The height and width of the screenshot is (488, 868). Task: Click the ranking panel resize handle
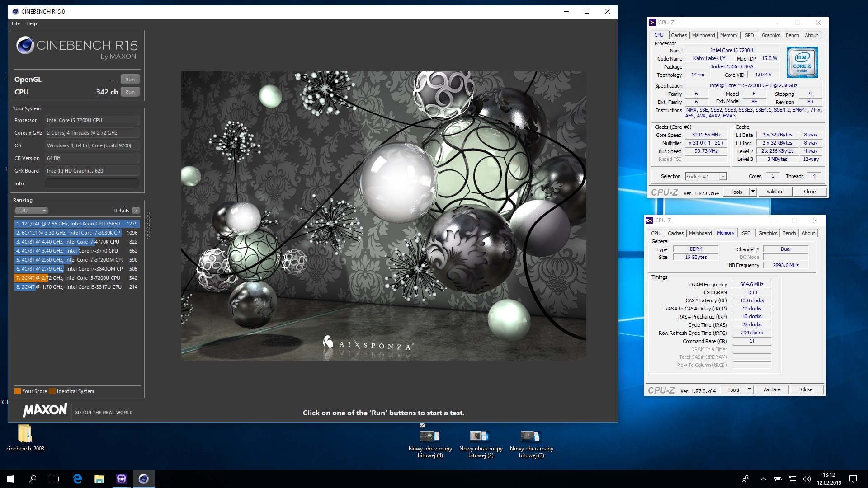(148, 225)
